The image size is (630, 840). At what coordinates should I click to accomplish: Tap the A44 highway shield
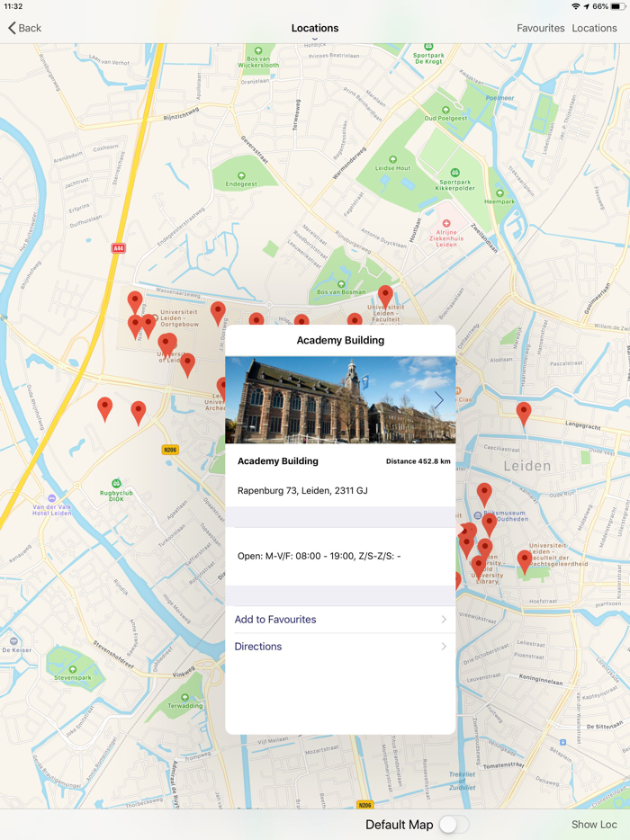119,248
